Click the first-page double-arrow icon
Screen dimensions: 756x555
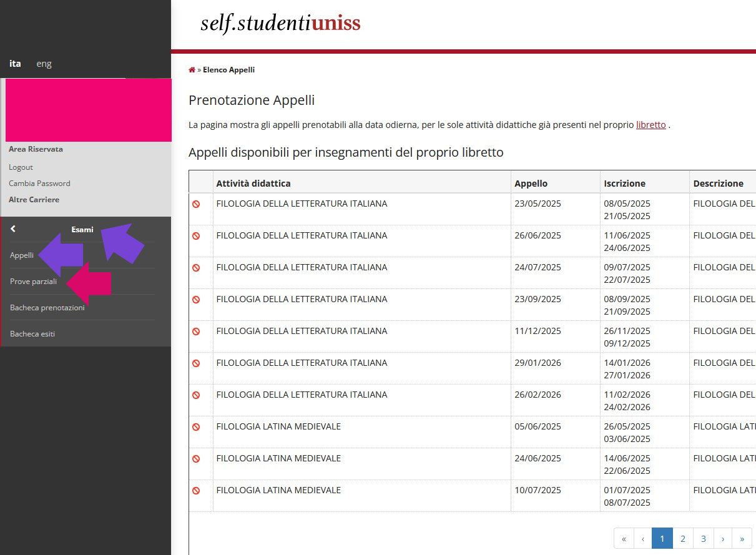tap(623, 538)
